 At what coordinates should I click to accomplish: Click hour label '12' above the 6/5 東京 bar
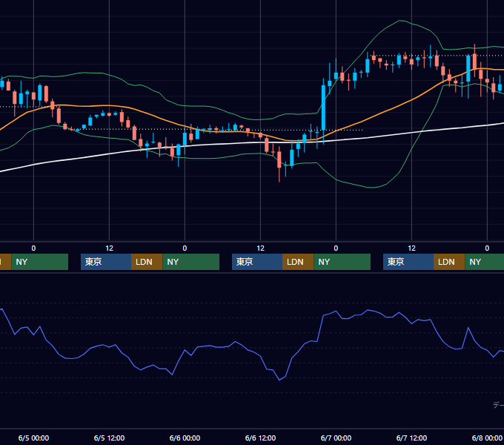(109, 248)
